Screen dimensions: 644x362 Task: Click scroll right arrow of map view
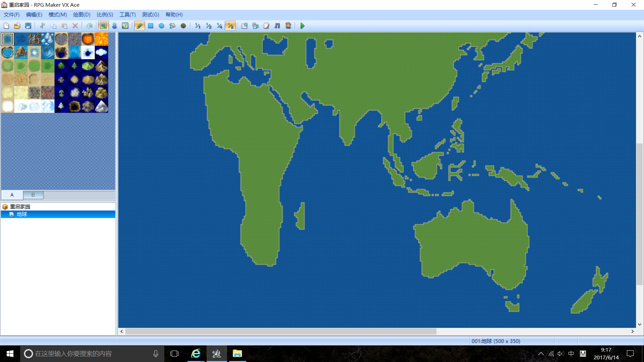point(633,331)
